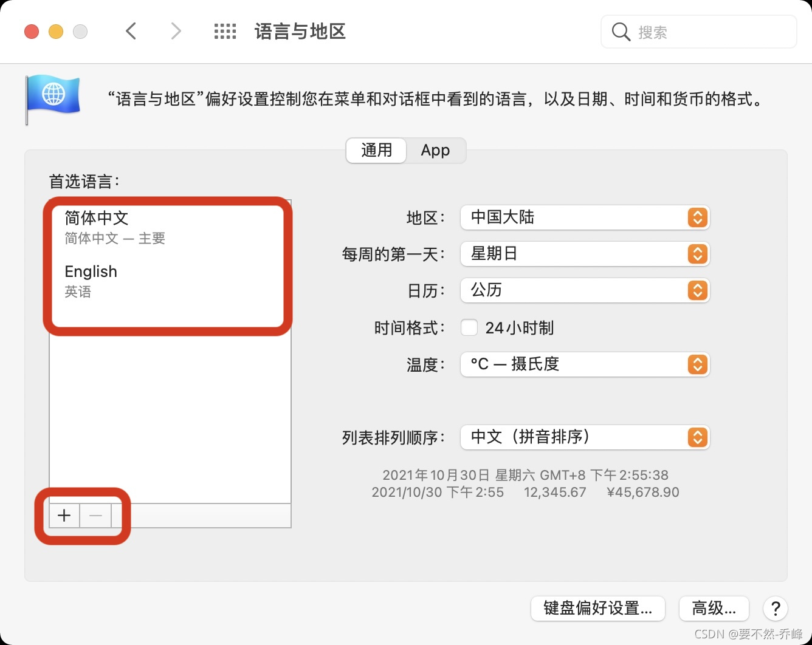Viewport: 812px width, 645px height.
Task: Open 列表排列顺序 dropdown showing 中文(拼音排序)
Action: pyautogui.click(x=585, y=437)
